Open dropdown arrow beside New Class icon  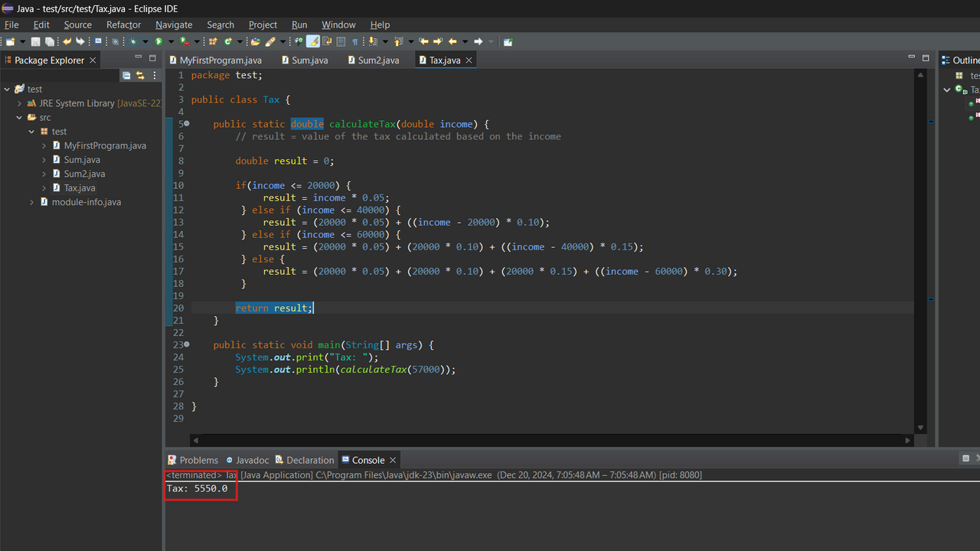[x=240, y=41]
